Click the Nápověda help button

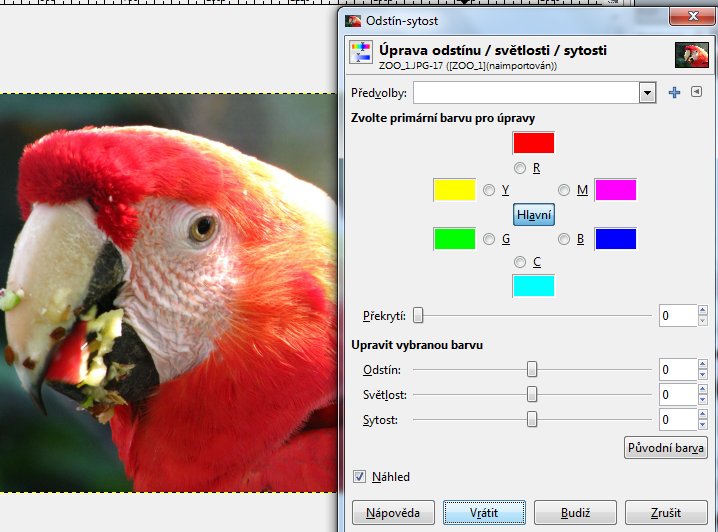point(393,513)
